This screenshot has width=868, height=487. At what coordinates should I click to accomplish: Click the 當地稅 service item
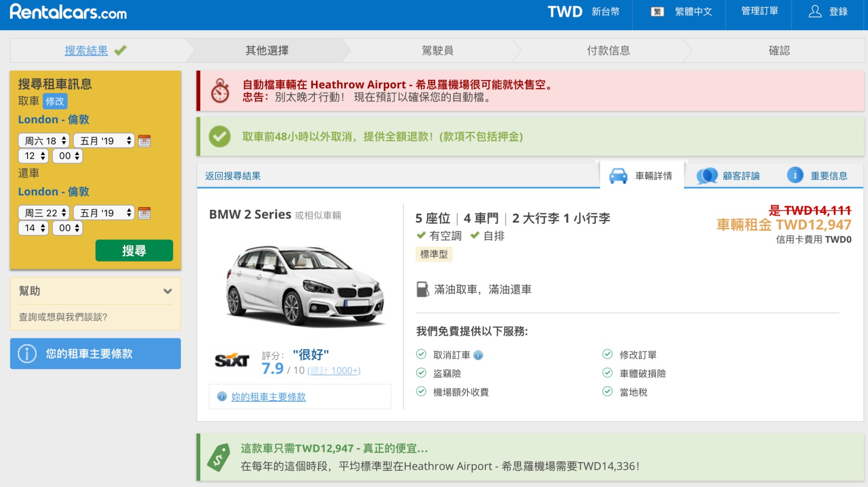[x=633, y=392]
